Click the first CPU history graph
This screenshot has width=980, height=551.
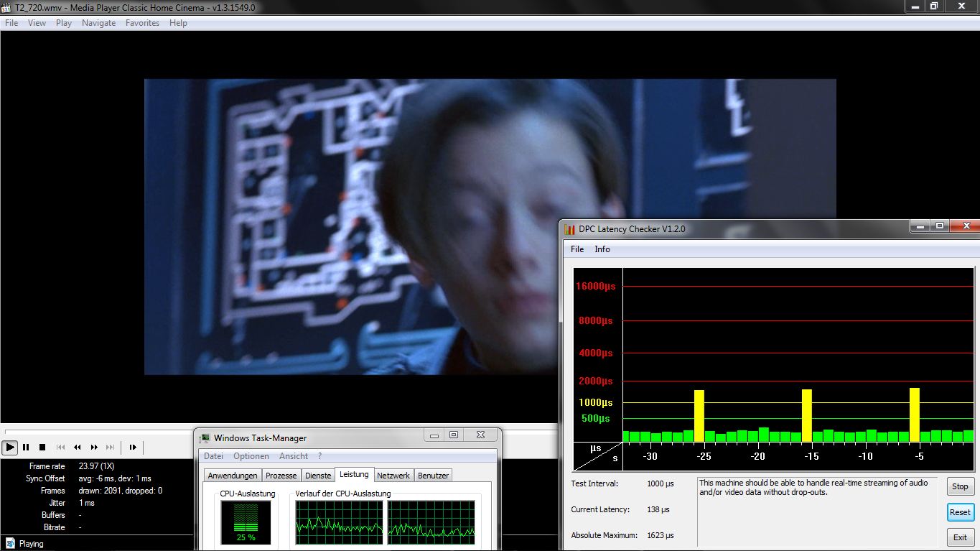point(339,522)
